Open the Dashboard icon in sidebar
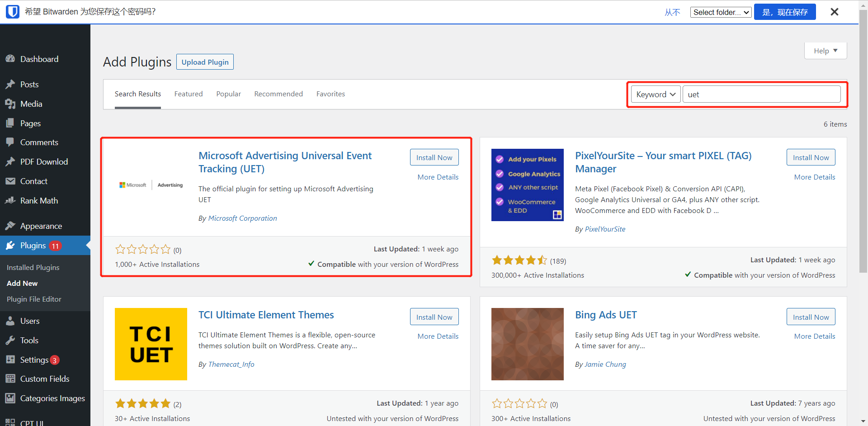Screen dimensions: 868x426 pos(10,59)
